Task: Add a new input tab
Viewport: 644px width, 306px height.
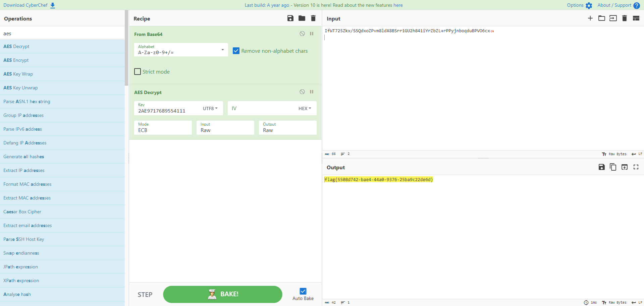Action: pyautogui.click(x=590, y=18)
